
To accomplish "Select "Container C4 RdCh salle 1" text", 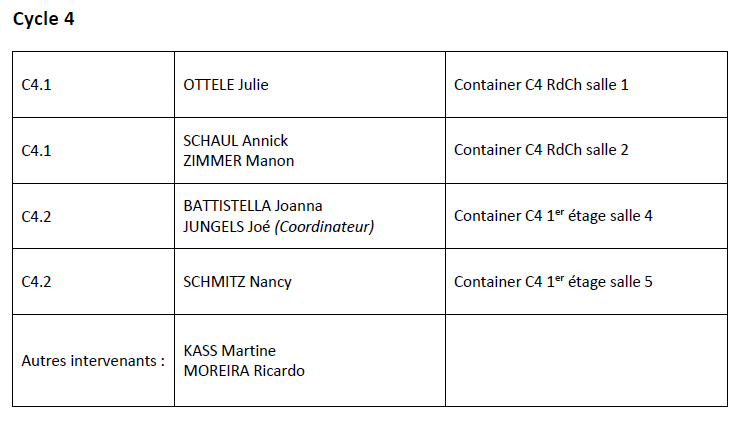I will (x=541, y=85).
